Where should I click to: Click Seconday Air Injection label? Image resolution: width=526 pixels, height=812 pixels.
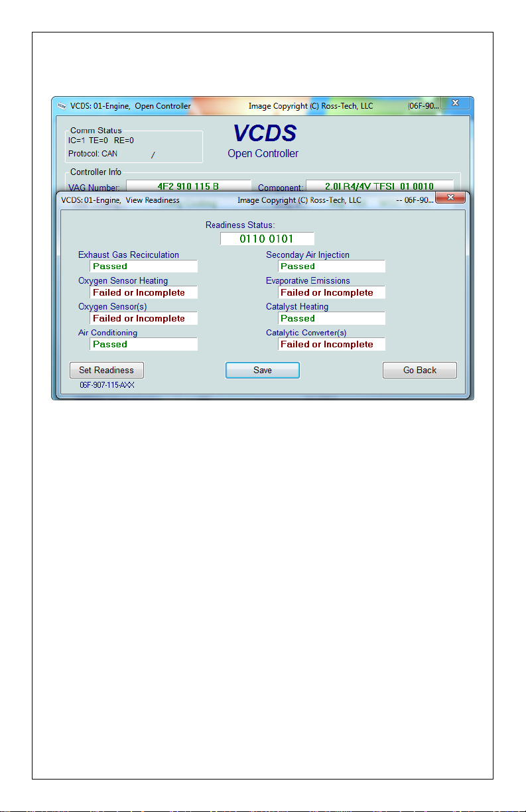(x=308, y=255)
